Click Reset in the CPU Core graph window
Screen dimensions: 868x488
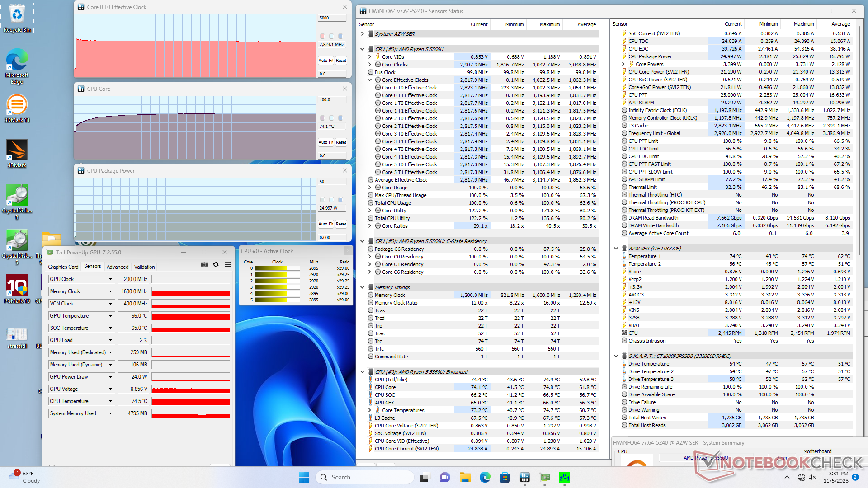point(341,142)
